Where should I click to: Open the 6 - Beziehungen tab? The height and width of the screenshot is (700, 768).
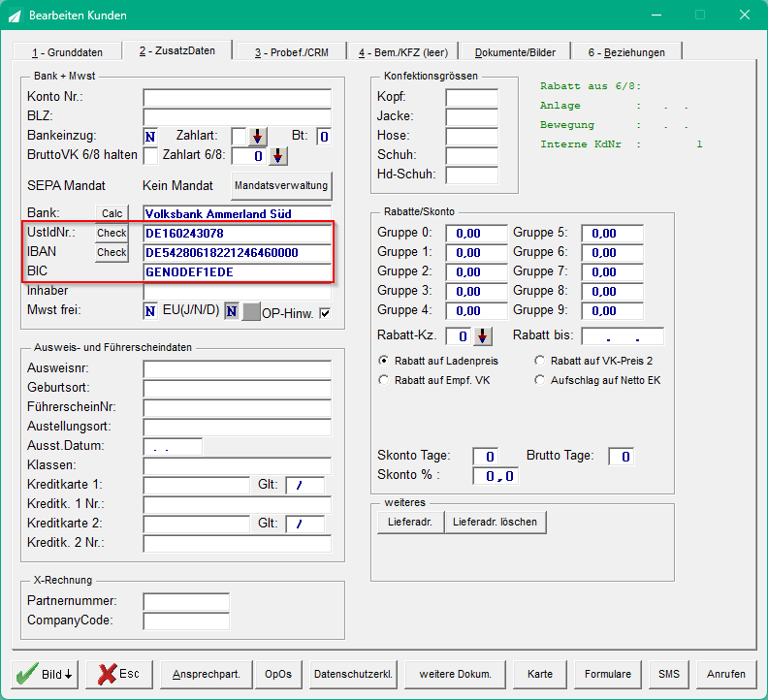coord(626,52)
